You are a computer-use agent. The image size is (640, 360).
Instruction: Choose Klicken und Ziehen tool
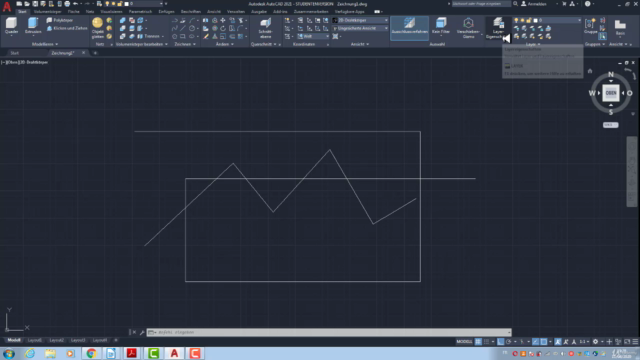(x=67, y=28)
